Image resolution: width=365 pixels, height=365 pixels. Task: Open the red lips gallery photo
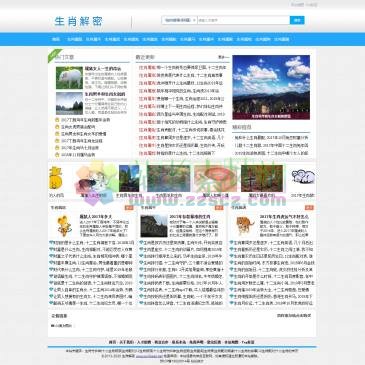point(215,178)
